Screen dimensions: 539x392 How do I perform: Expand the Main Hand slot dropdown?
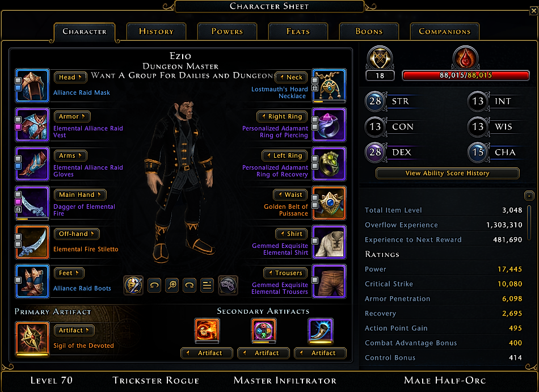click(80, 195)
